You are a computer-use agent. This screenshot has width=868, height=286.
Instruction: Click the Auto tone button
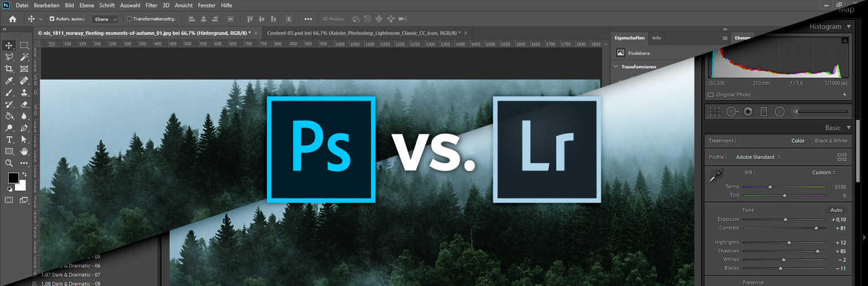(x=836, y=210)
